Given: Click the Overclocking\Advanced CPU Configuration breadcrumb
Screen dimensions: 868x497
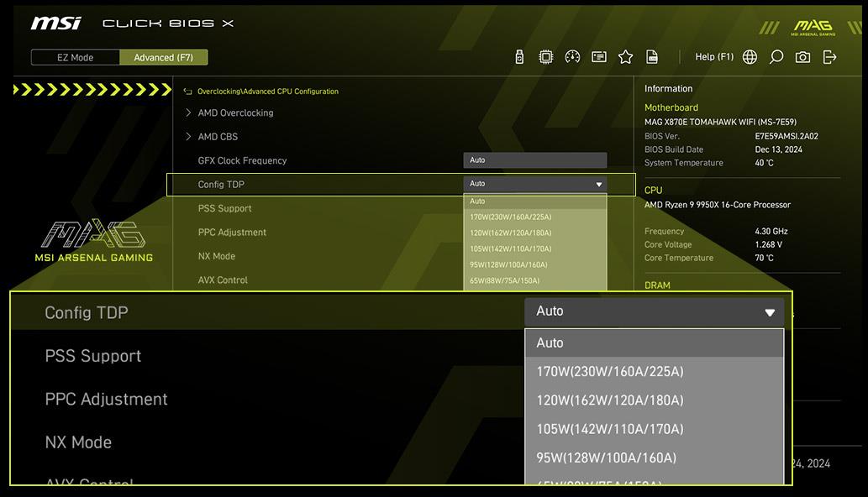Looking at the screenshot, I should coord(268,92).
